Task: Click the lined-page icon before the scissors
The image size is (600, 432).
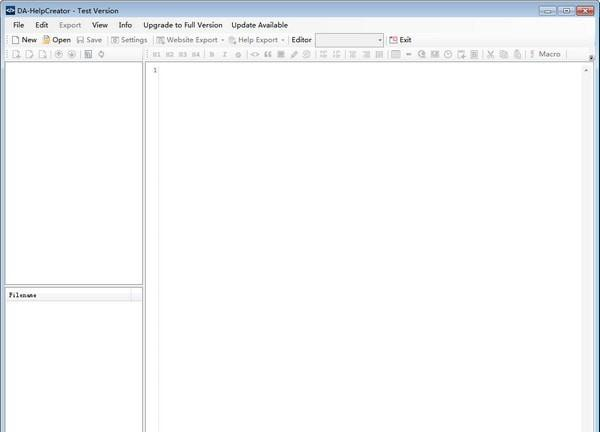Action: [x=474, y=54]
